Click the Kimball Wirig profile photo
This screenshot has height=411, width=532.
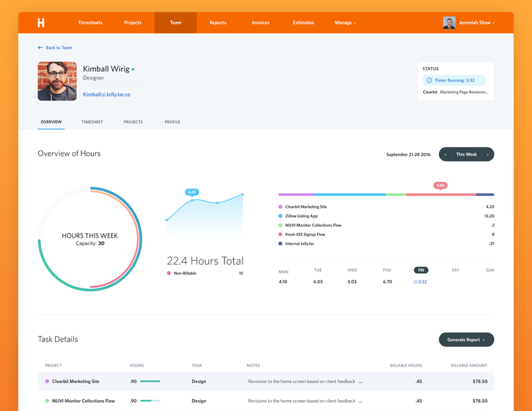click(x=57, y=81)
